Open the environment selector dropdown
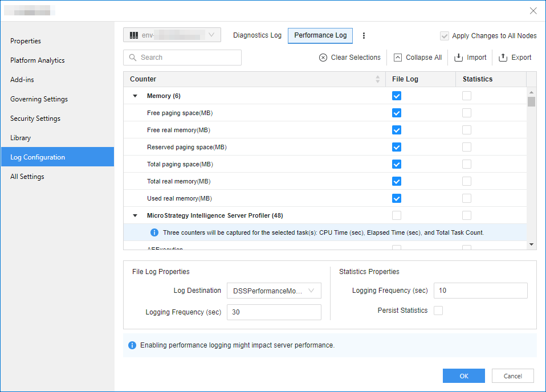 coord(172,35)
